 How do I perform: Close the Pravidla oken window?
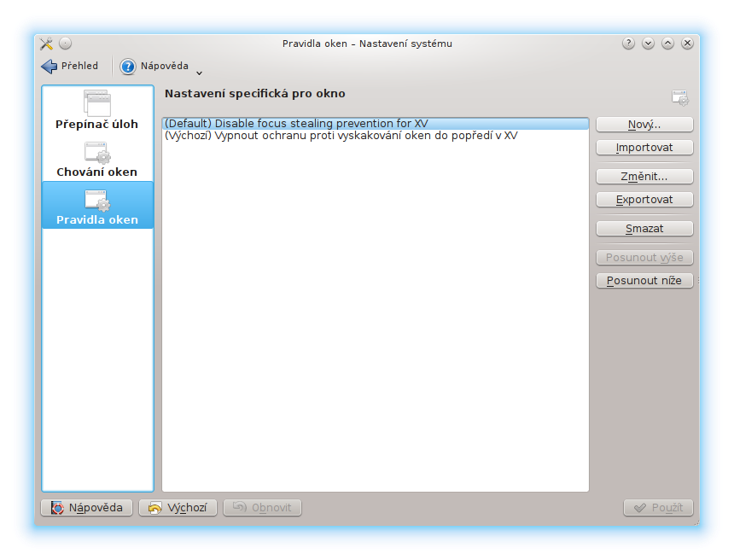[x=688, y=44]
